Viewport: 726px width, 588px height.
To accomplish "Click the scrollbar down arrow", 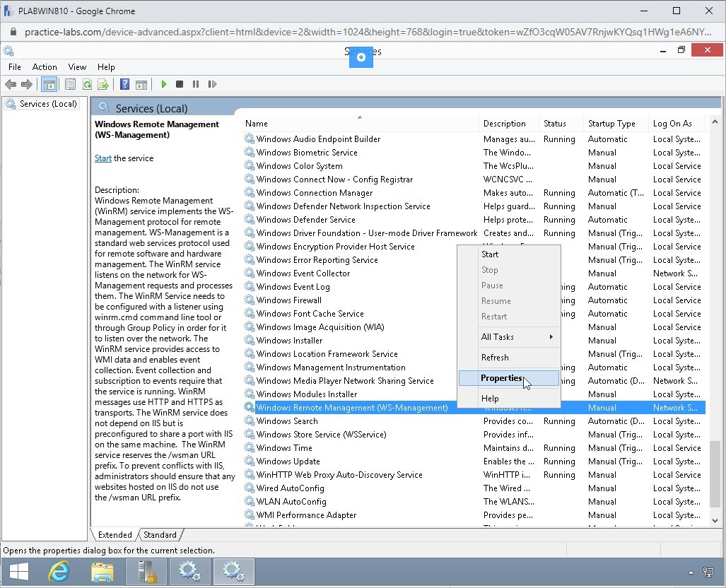I will click(x=715, y=520).
